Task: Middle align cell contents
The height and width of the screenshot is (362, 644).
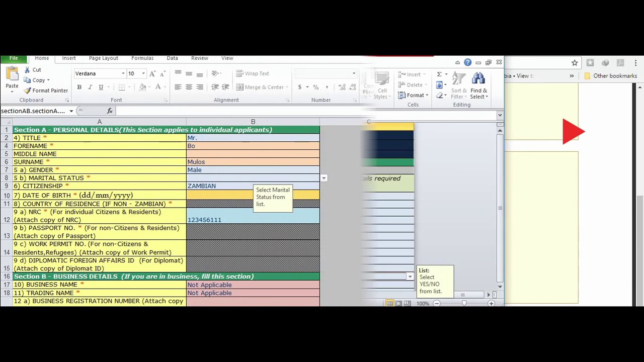Action: (x=189, y=74)
